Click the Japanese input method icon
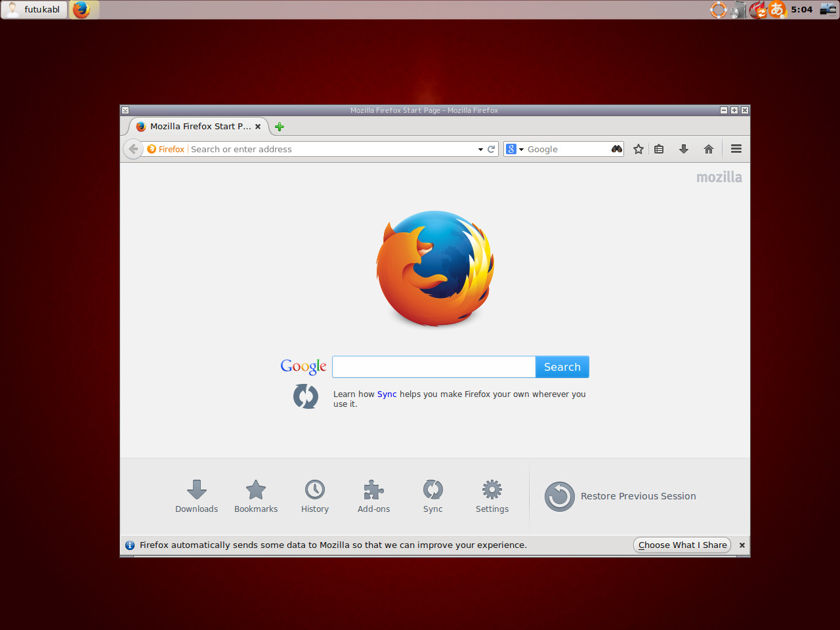840x630 pixels. (x=778, y=9)
